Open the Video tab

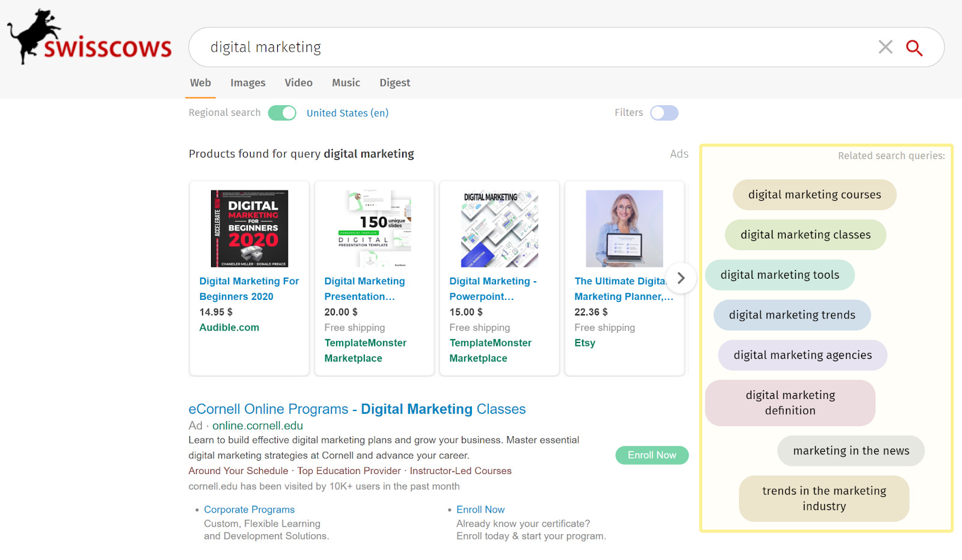[x=298, y=83]
